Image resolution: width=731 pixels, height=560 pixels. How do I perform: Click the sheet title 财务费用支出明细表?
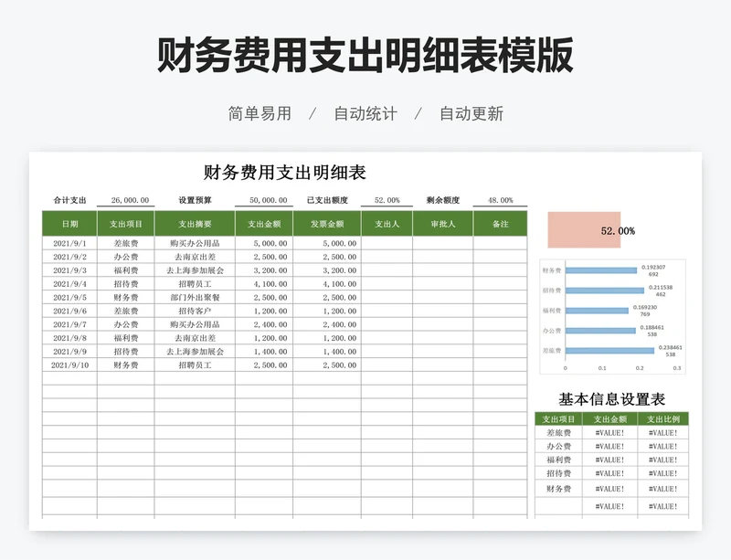(x=284, y=173)
